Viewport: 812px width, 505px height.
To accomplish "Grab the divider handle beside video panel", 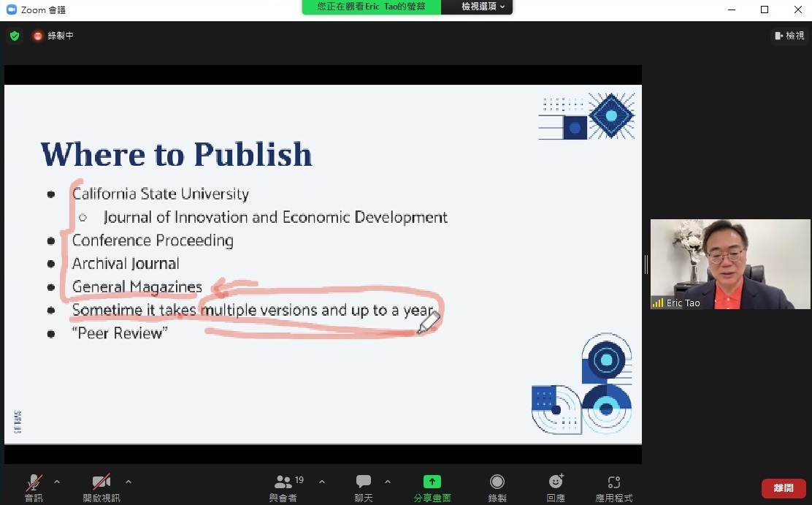I will (x=646, y=265).
